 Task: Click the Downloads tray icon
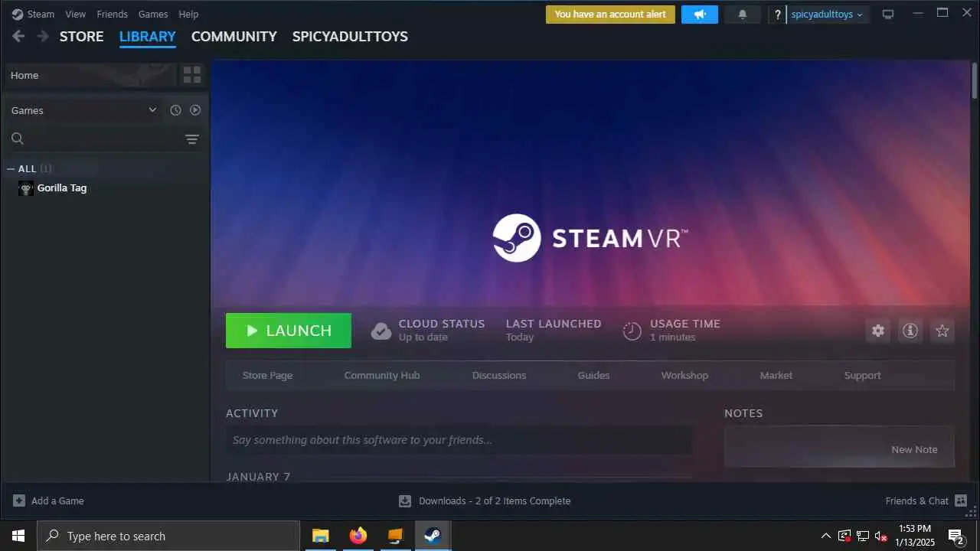405,501
